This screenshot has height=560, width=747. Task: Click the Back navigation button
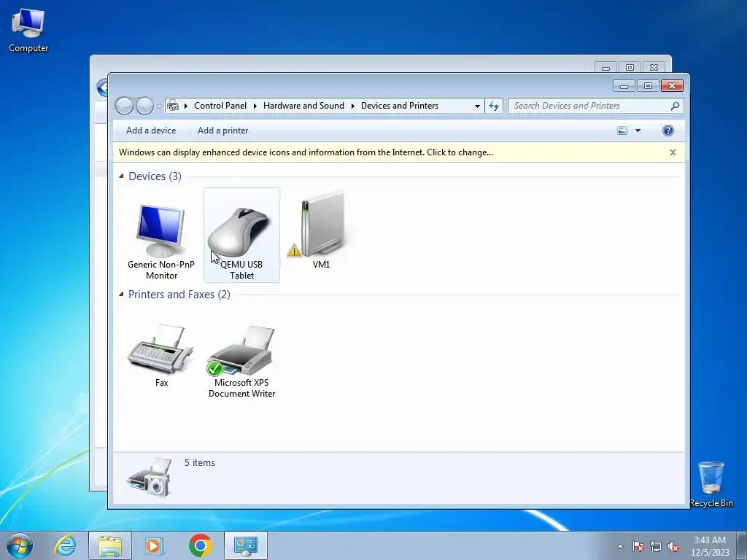[x=124, y=106]
